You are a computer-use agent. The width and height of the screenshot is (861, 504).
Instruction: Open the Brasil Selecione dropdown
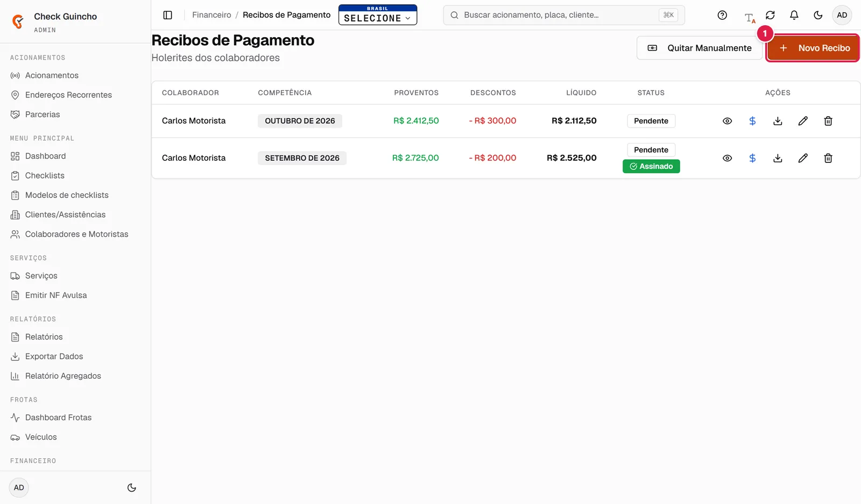[378, 15]
